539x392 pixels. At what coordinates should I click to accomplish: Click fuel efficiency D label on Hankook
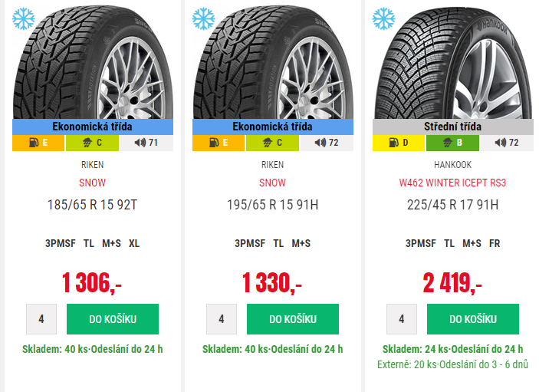(x=399, y=143)
